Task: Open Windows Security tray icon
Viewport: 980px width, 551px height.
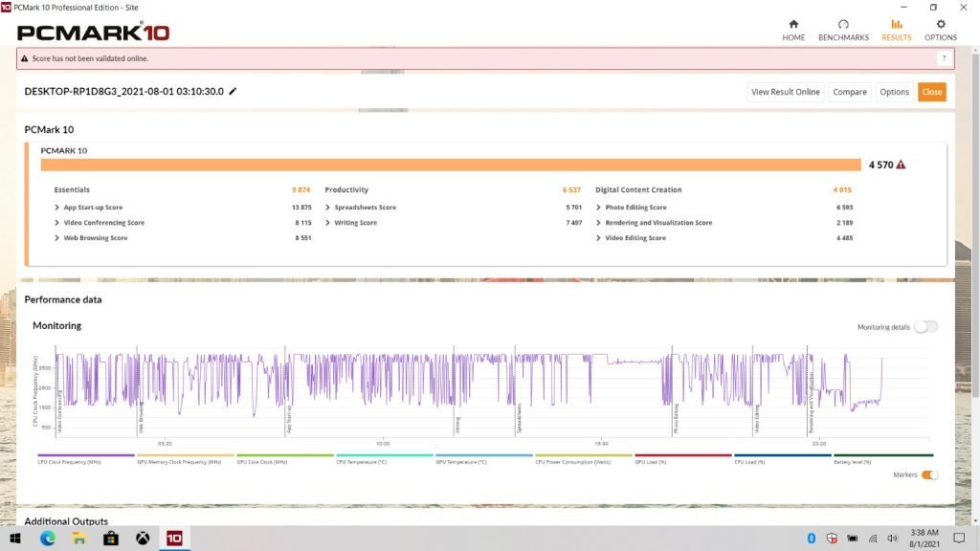Action: [x=832, y=538]
